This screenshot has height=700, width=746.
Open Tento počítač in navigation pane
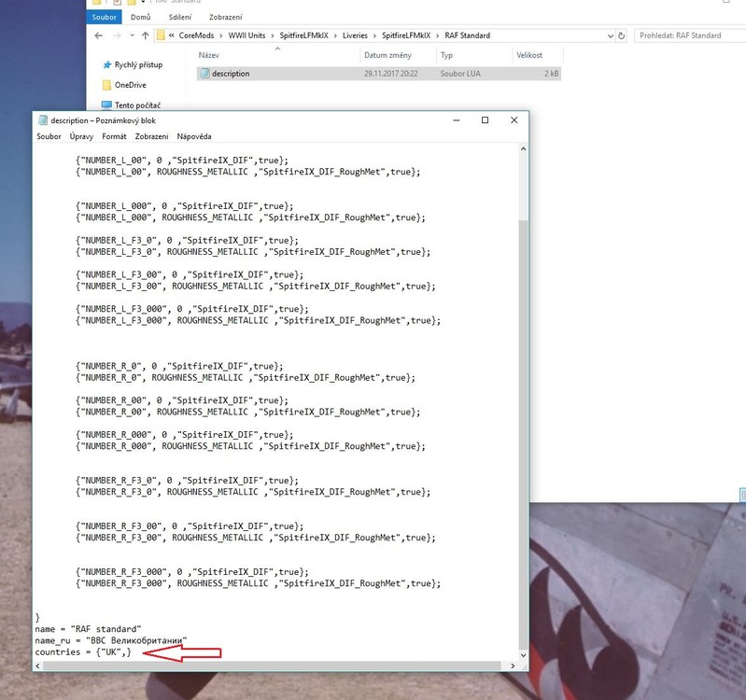[137, 105]
